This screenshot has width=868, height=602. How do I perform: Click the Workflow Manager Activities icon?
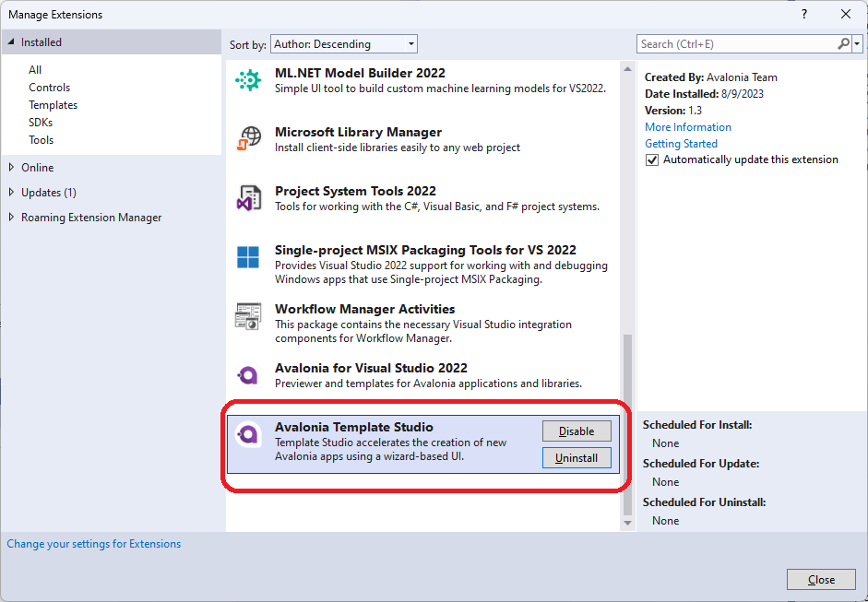248,316
